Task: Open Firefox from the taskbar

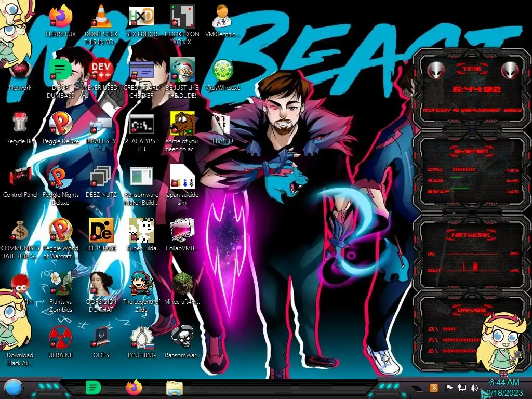Action: pos(134,388)
